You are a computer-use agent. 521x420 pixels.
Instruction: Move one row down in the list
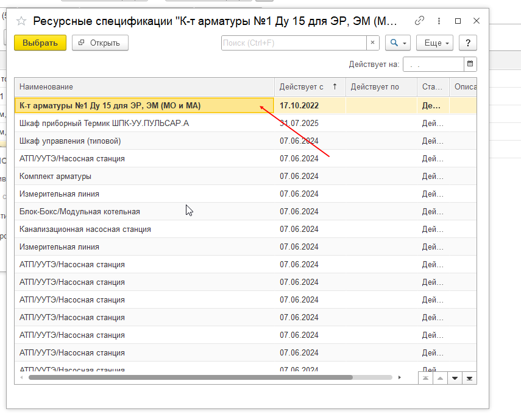click(x=455, y=378)
